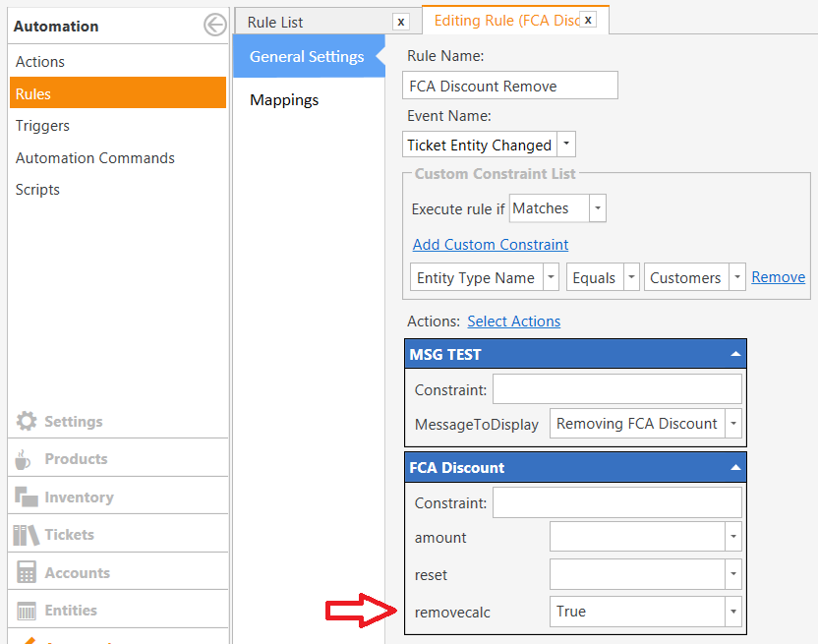Screen dimensions: 818x644
Task: Click the Select Actions link
Action: coord(514,321)
